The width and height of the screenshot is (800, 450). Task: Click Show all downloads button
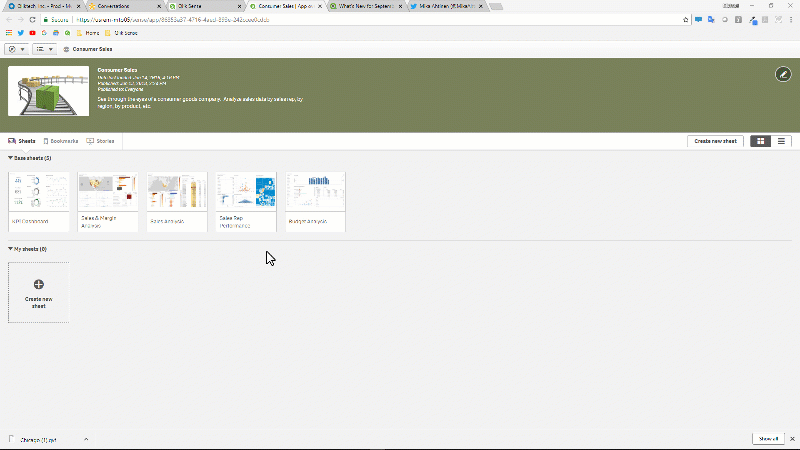click(x=768, y=439)
